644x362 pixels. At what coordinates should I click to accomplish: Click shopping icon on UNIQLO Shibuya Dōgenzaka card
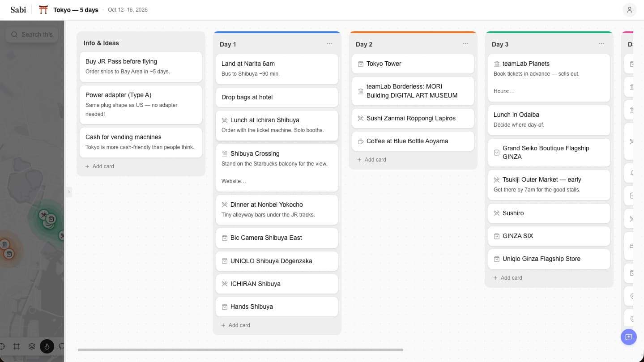click(225, 261)
